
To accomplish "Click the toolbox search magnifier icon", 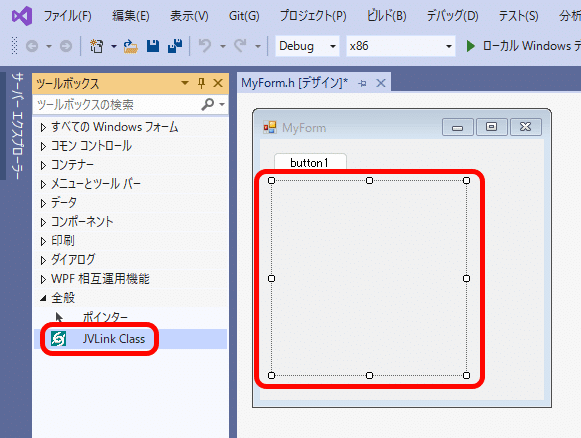I will pyautogui.click(x=207, y=104).
